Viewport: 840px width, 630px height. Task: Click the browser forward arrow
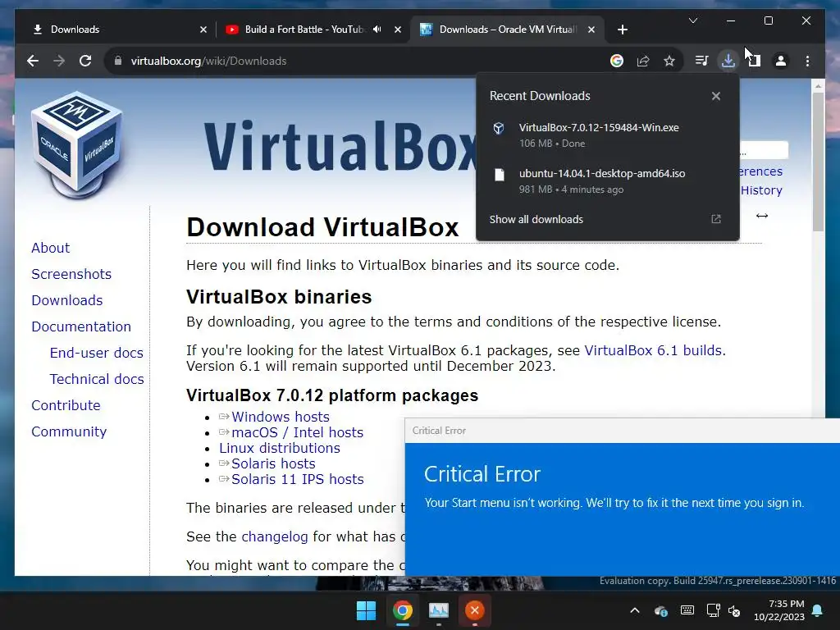tap(59, 61)
